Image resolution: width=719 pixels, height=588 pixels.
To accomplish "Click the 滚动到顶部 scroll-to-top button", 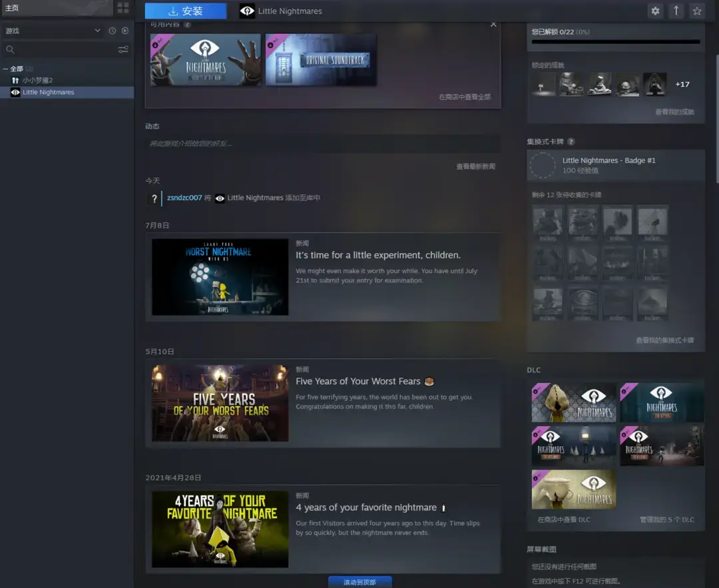I will point(360,582).
